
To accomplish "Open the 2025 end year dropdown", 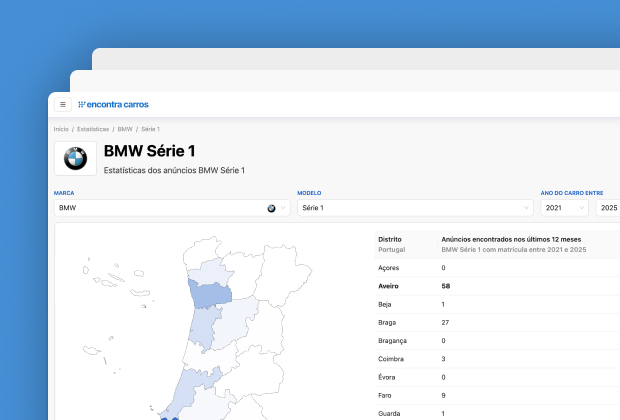I will (x=608, y=208).
